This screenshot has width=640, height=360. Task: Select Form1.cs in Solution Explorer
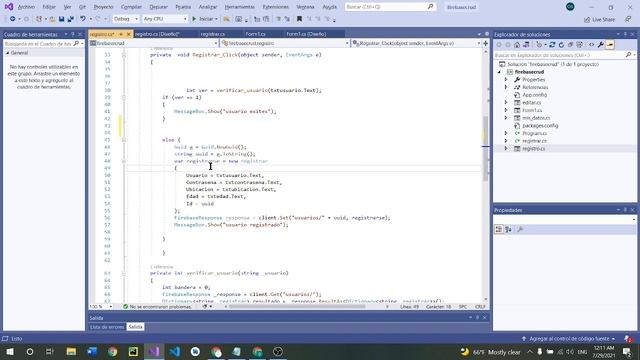click(532, 110)
